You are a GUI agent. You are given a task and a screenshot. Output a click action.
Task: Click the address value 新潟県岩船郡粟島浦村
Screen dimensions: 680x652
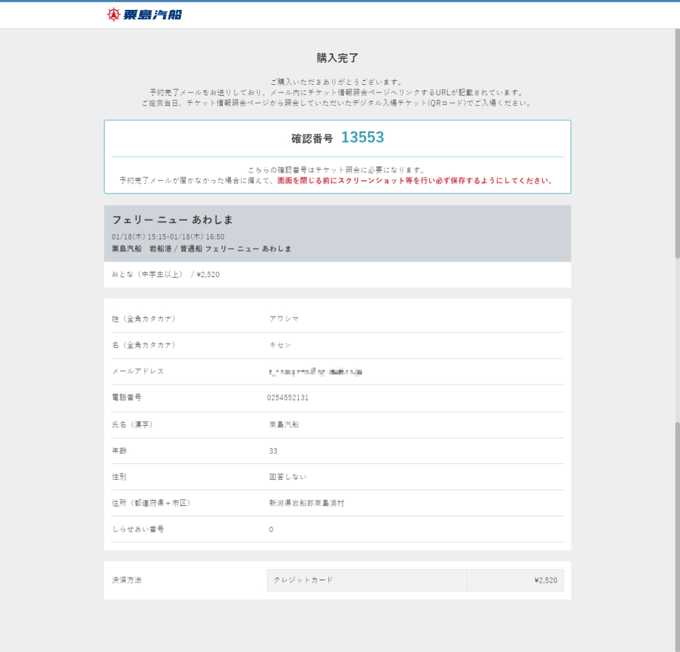pyautogui.click(x=307, y=503)
